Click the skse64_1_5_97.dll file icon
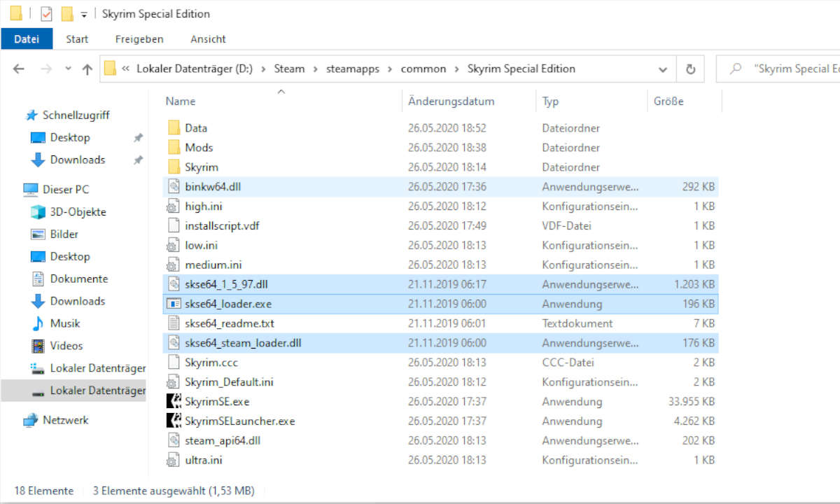The height and width of the screenshot is (504, 840). 174,284
